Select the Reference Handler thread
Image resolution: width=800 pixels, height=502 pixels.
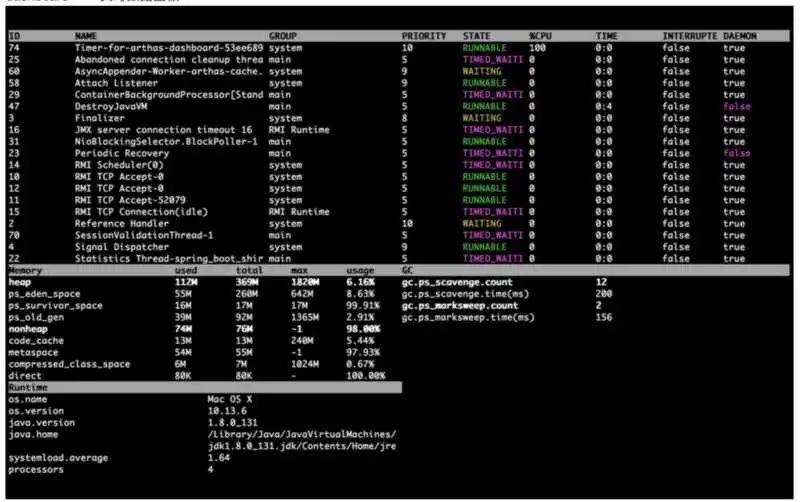(x=121, y=224)
